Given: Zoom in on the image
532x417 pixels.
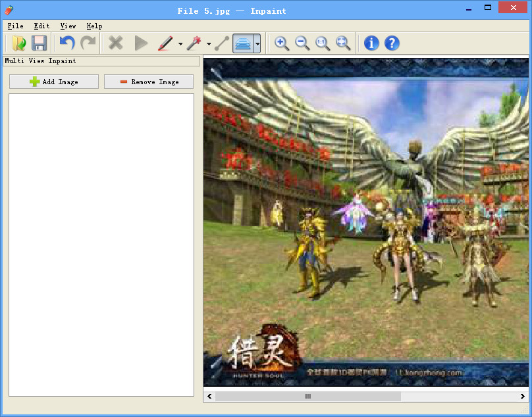Looking at the screenshot, I should 282,43.
